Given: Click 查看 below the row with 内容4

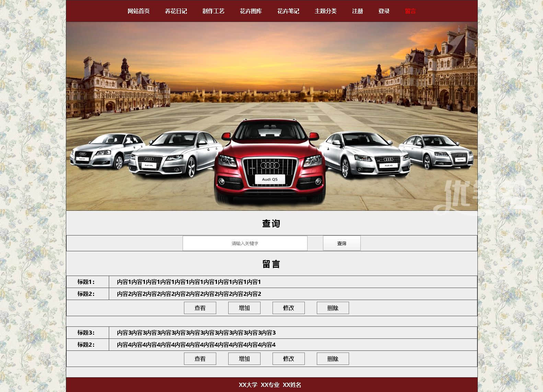Looking at the screenshot, I should [x=200, y=359].
